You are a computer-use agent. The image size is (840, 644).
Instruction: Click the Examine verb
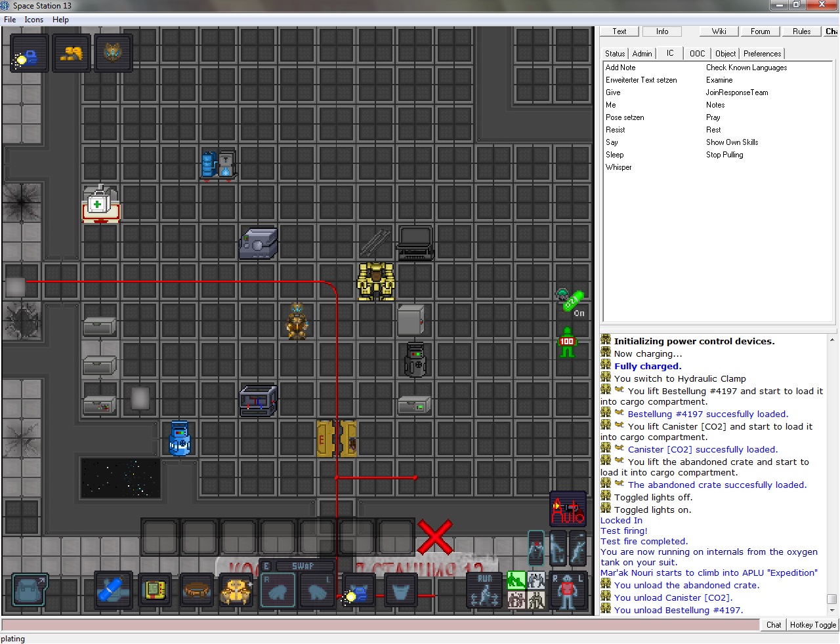click(719, 80)
